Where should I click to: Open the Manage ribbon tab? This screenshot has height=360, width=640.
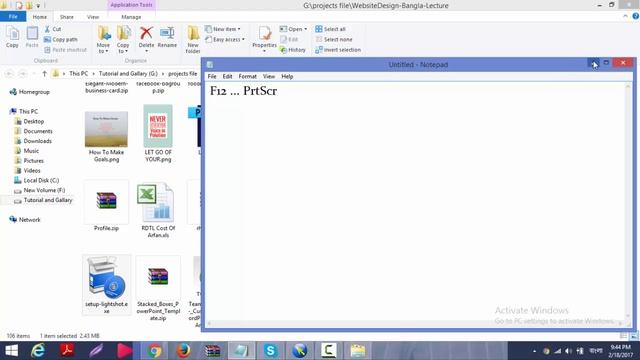pyautogui.click(x=131, y=17)
